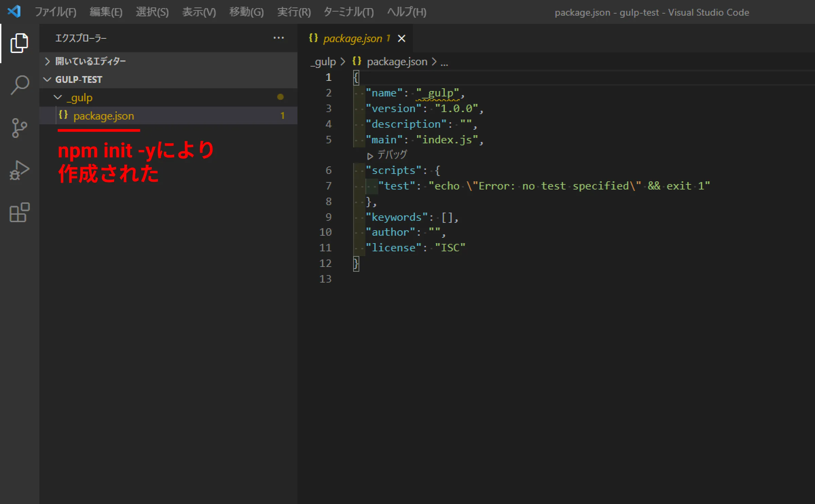Select the package.json editor tab
This screenshot has width=815, height=504.
(355, 38)
